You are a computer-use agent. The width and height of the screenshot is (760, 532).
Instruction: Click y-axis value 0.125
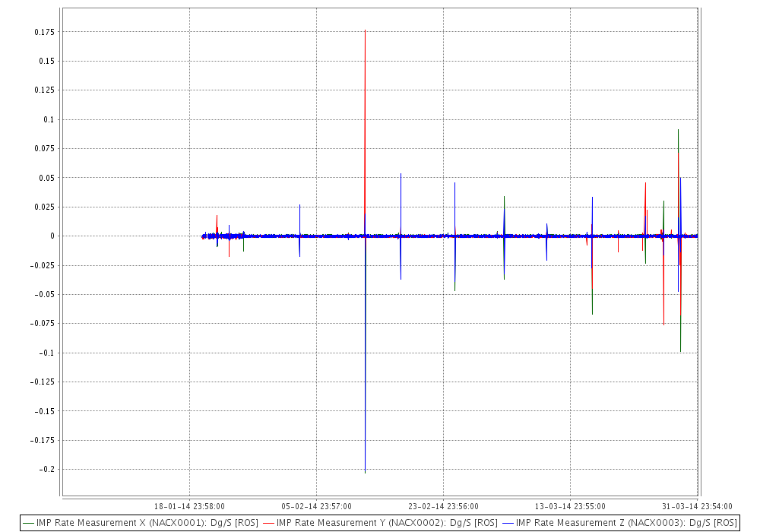click(x=45, y=90)
